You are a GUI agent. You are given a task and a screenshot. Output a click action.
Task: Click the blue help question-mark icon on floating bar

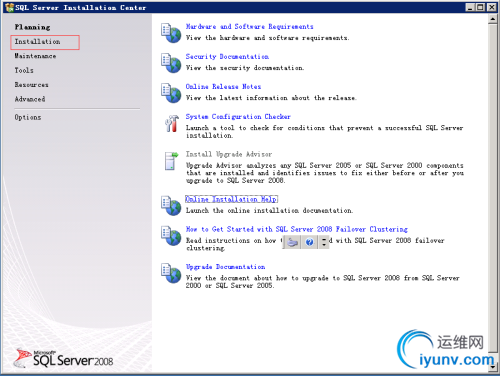(309, 242)
